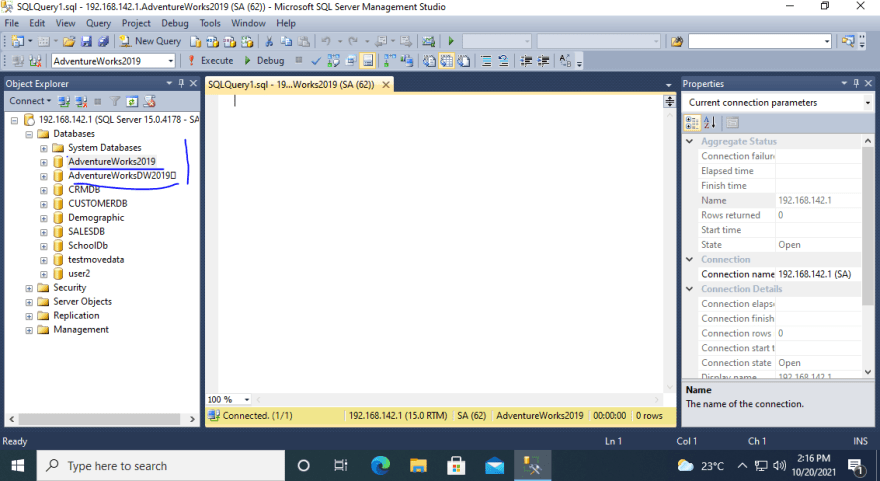Expand the Management folder

(29, 331)
